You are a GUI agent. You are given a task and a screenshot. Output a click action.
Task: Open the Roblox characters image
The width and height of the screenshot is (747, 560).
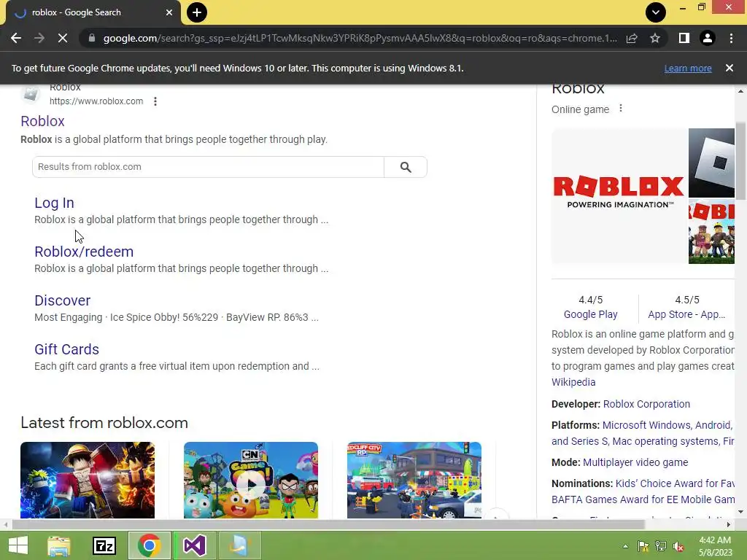(x=711, y=231)
